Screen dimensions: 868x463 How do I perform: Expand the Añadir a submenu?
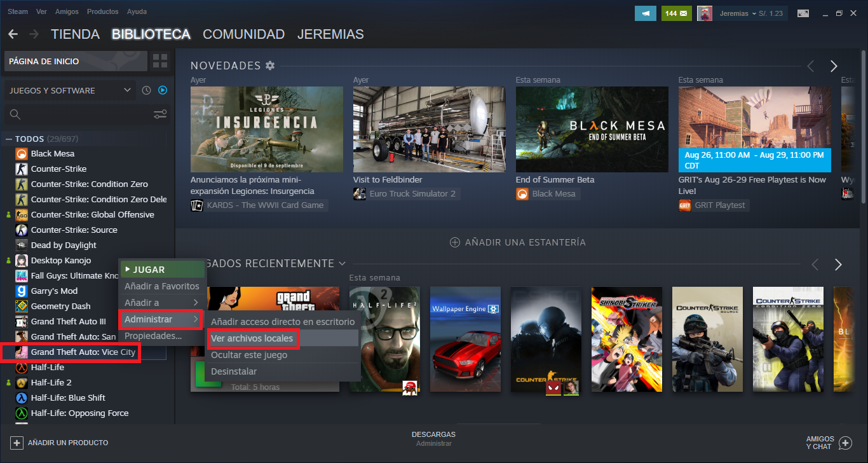coord(162,303)
